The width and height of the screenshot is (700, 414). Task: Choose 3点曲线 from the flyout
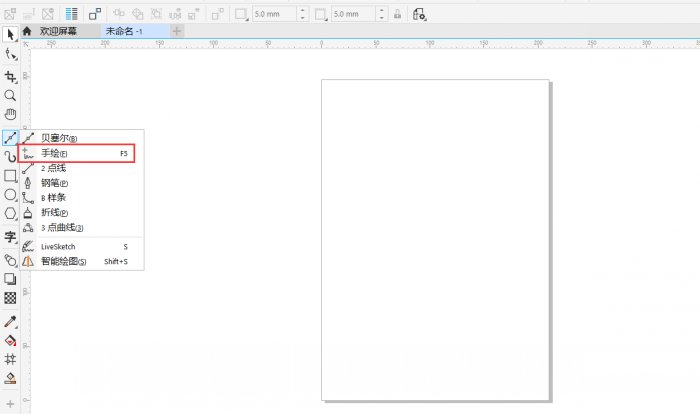pyautogui.click(x=82, y=227)
